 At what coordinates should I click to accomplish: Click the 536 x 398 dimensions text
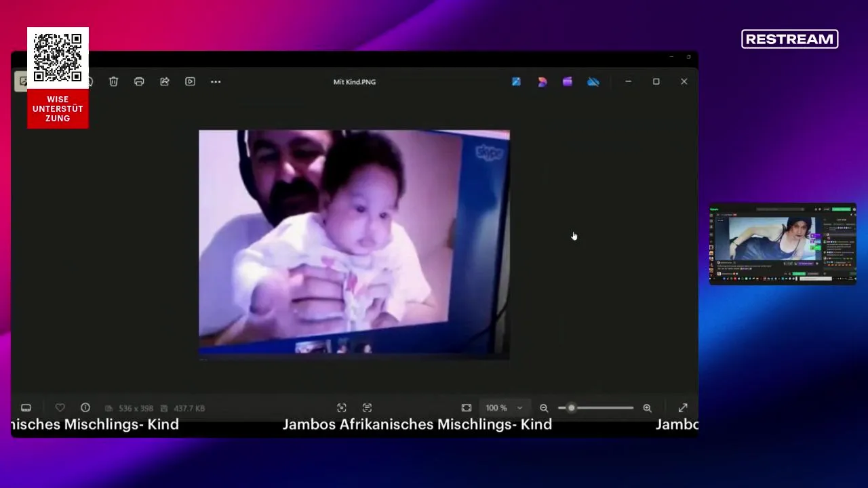coord(136,408)
